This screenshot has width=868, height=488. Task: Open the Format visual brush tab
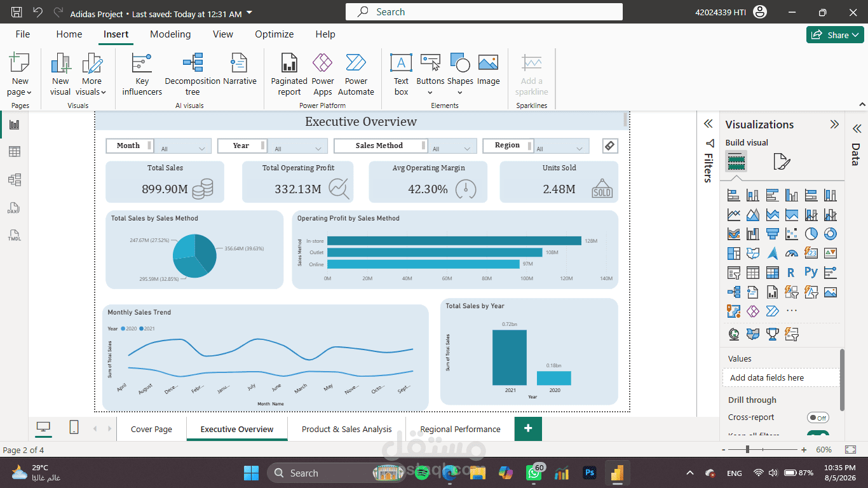coord(782,162)
